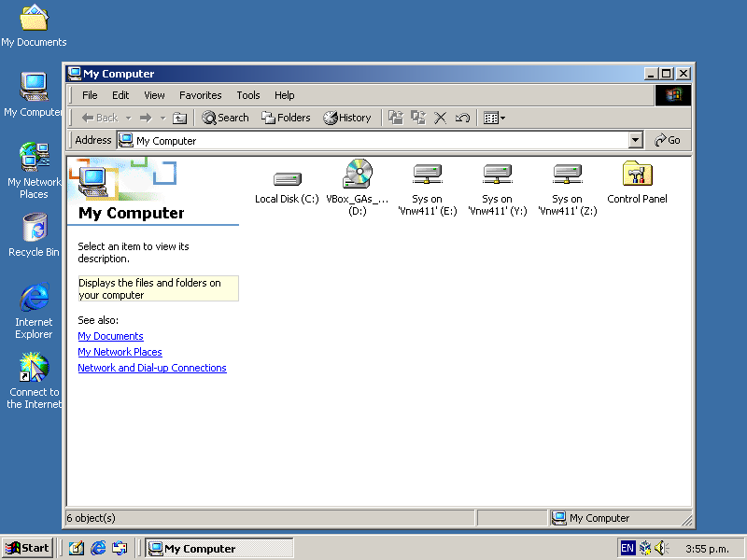Click the Forward arrow toolbar button
The image size is (747, 560).
(x=146, y=118)
